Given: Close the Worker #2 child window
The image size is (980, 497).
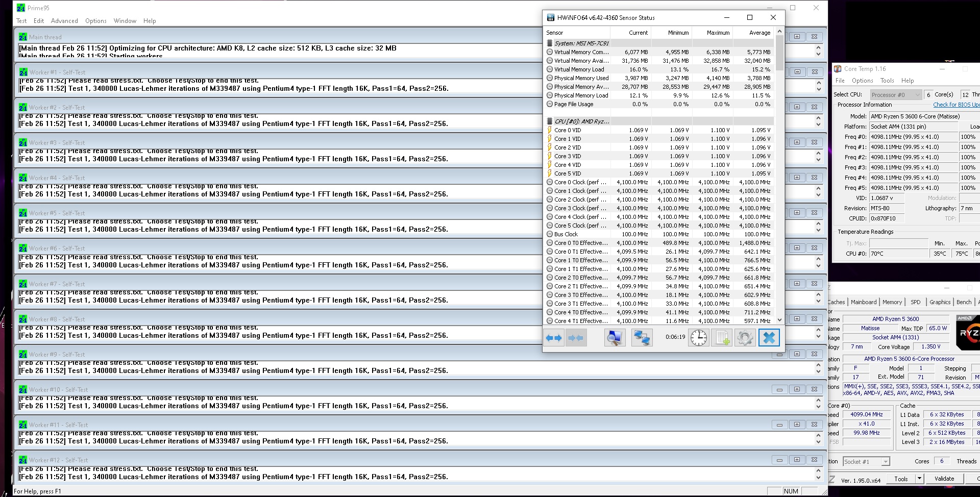Looking at the screenshot, I should pyautogui.click(x=814, y=107).
